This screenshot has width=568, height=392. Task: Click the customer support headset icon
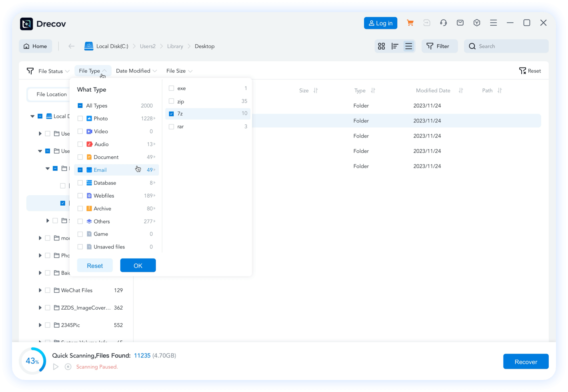(x=443, y=23)
